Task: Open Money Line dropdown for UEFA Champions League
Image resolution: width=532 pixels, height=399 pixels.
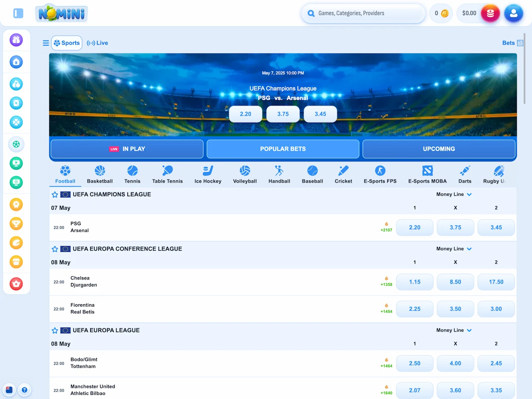Action: point(454,194)
